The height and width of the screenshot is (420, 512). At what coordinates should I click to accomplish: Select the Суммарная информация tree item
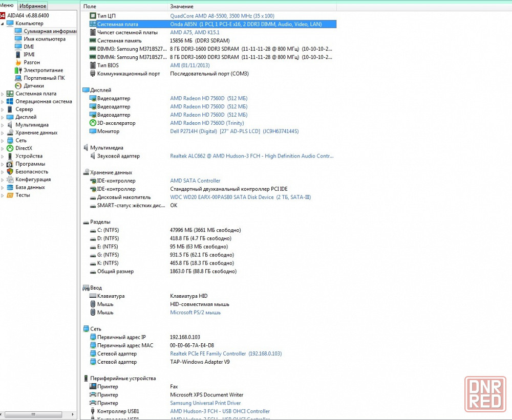(50, 31)
